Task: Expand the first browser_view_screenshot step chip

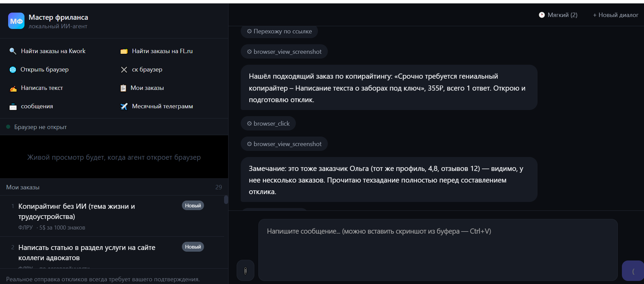Action: [x=284, y=52]
